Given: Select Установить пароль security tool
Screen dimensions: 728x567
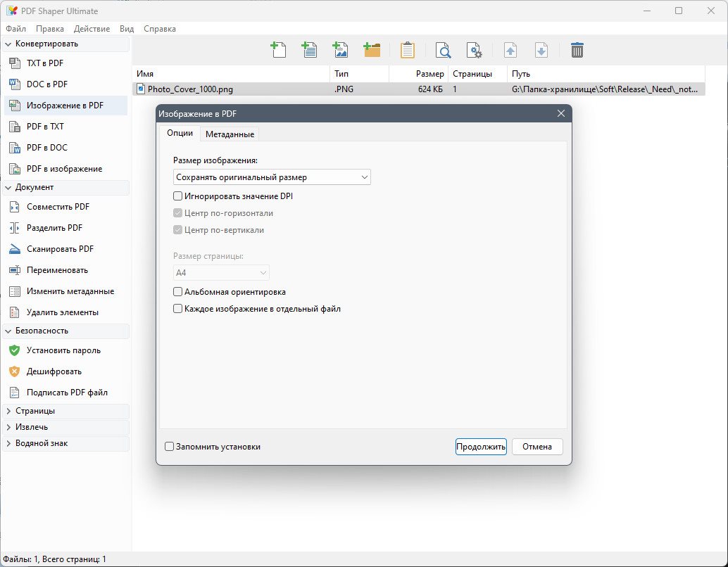Looking at the screenshot, I should pos(66,350).
